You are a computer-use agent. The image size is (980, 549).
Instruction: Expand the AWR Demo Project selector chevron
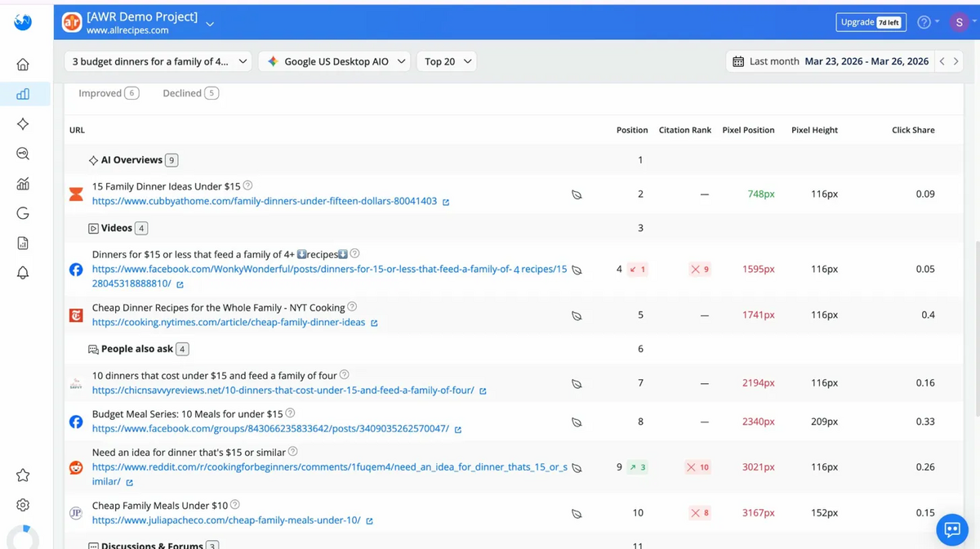(x=210, y=24)
